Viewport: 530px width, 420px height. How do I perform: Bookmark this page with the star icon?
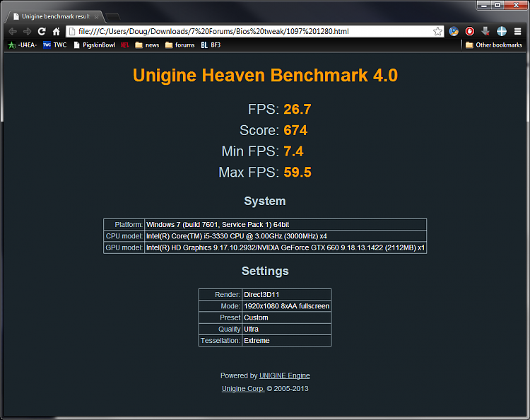[437, 31]
